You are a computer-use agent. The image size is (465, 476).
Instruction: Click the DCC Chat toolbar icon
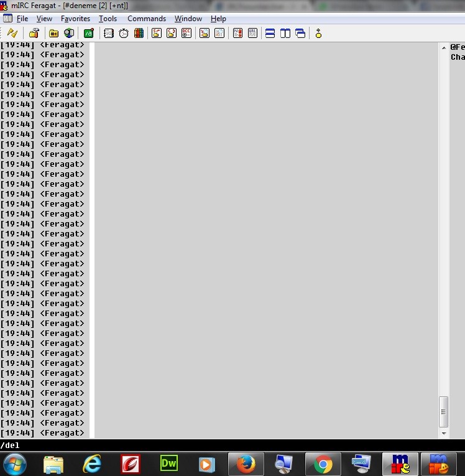(x=172, y=33)
